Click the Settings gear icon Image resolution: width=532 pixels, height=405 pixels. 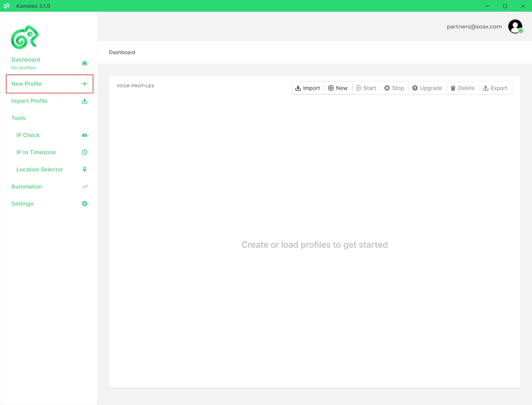pos(85,204)
